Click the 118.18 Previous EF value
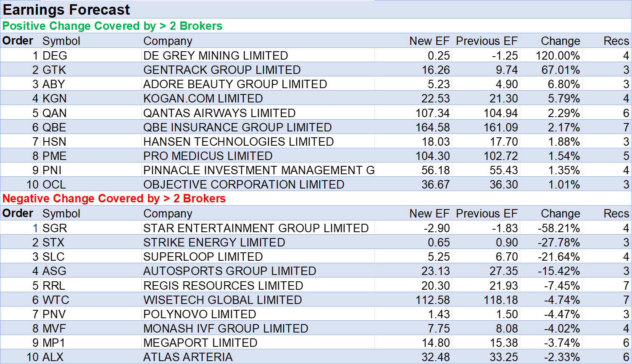This screenshot has height=364, width=632. (500, 300)
